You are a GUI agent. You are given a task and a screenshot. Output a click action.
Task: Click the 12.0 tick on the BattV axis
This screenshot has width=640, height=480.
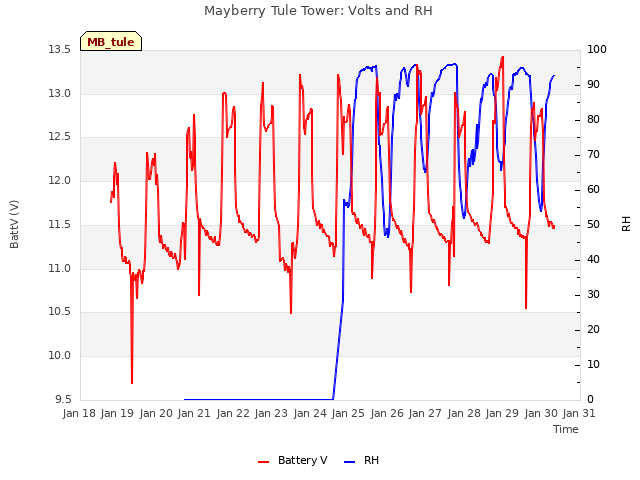click(60, 180)
